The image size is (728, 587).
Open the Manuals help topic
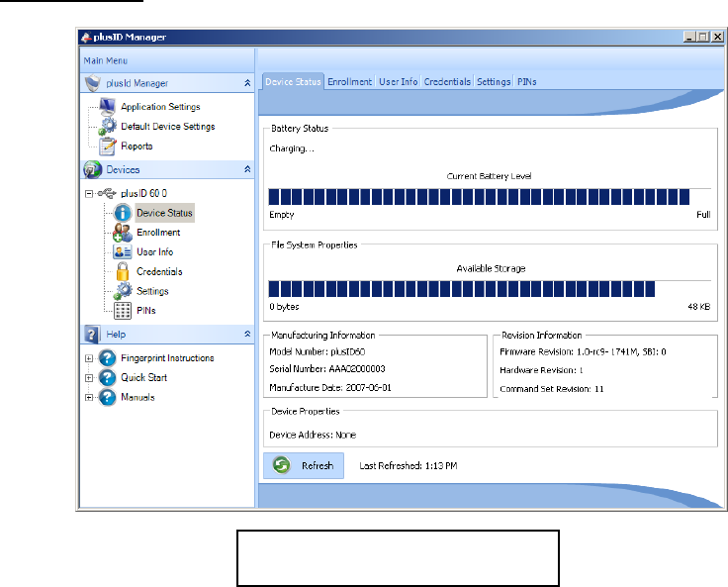click(x=137, y=397)
